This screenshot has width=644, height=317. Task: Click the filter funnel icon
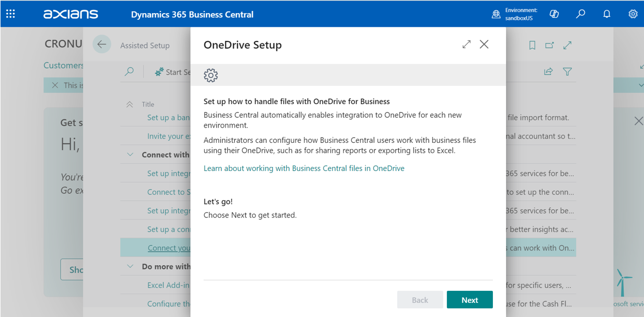click(x=567, y=72)
